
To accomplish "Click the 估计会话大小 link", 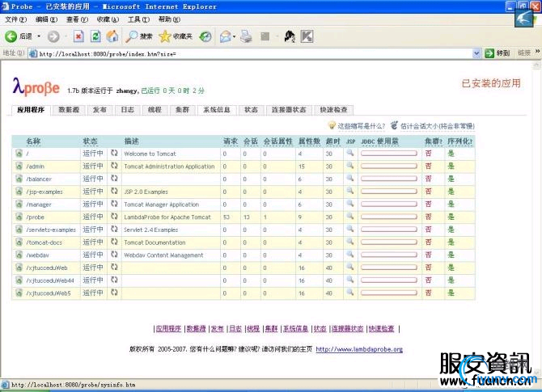I will pos(438,126).
